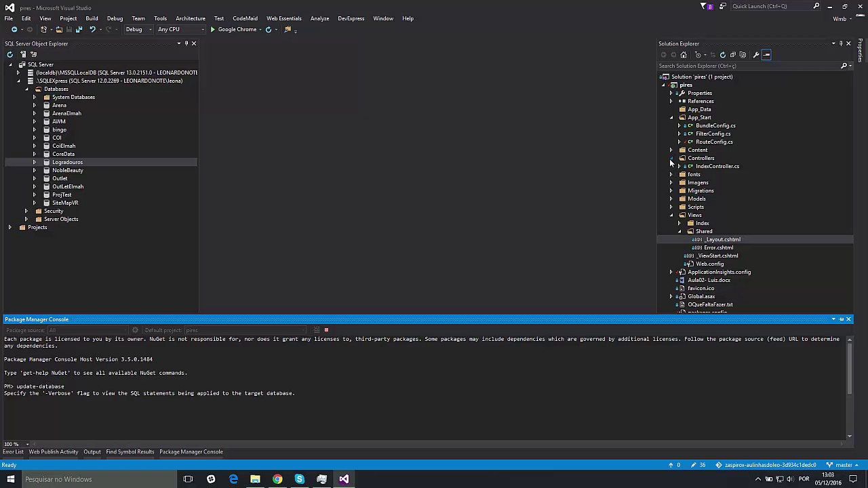This screenshot has height=488, width=868.
Task: Open the Debug configuration dropdown
Action: (138, 30)
